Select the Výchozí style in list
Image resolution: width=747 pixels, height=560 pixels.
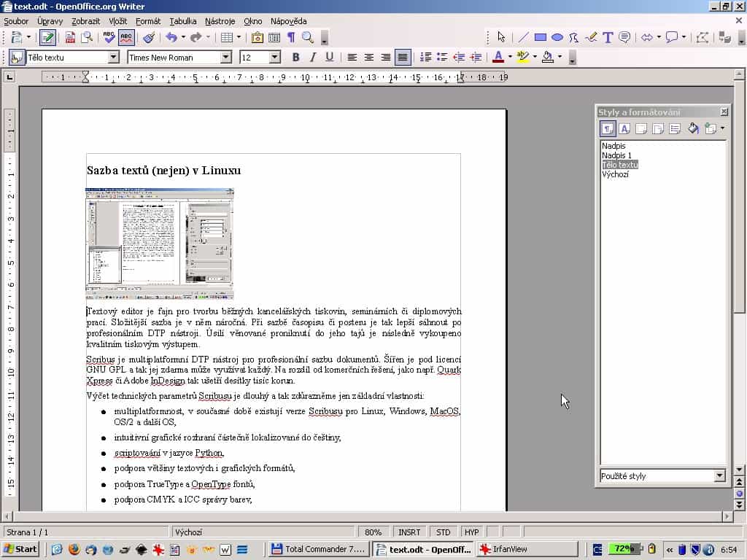(x=615, y=174)
